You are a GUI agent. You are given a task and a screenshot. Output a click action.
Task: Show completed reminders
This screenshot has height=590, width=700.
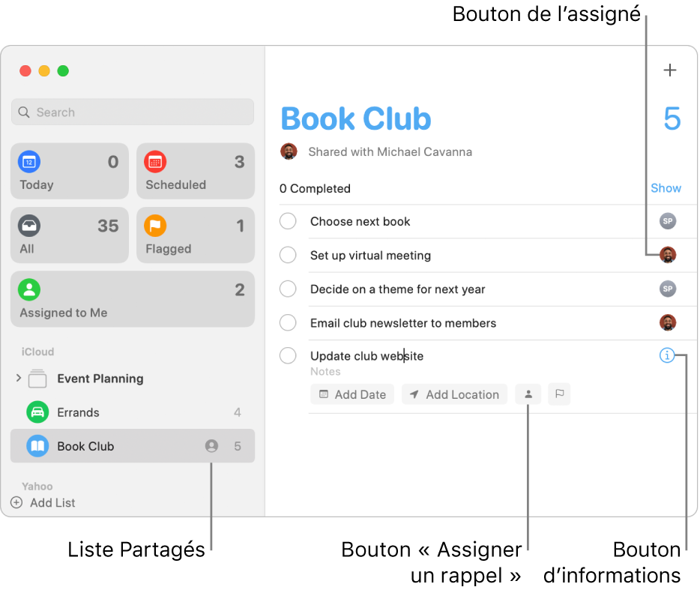click(666, 188)
